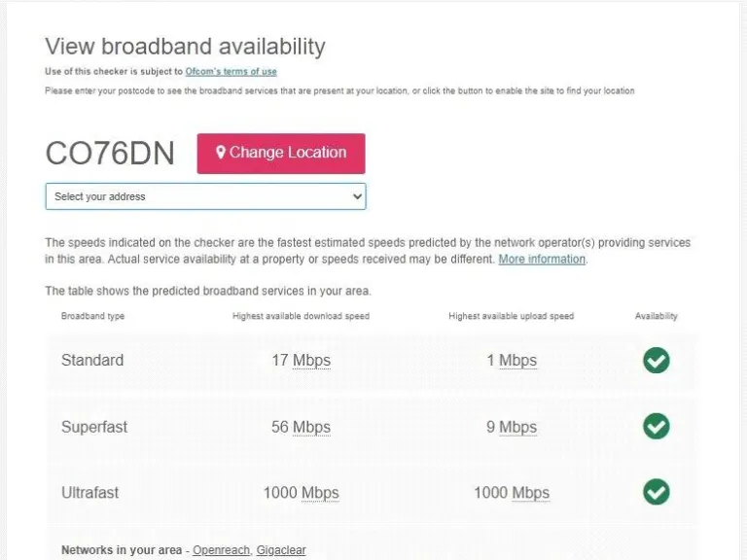
Task: Click Mbps next to Superfast 56 download
Action: pyautogui.click(x=311, y=427)
